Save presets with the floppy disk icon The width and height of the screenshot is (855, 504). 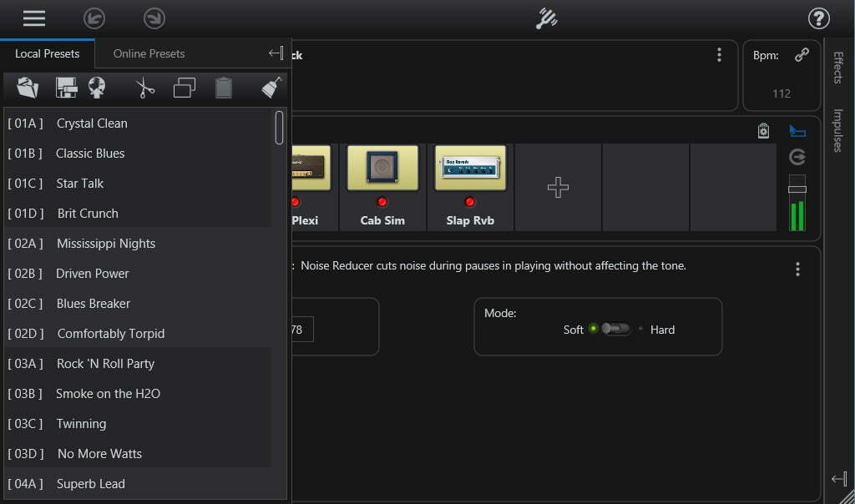(67, 88)
